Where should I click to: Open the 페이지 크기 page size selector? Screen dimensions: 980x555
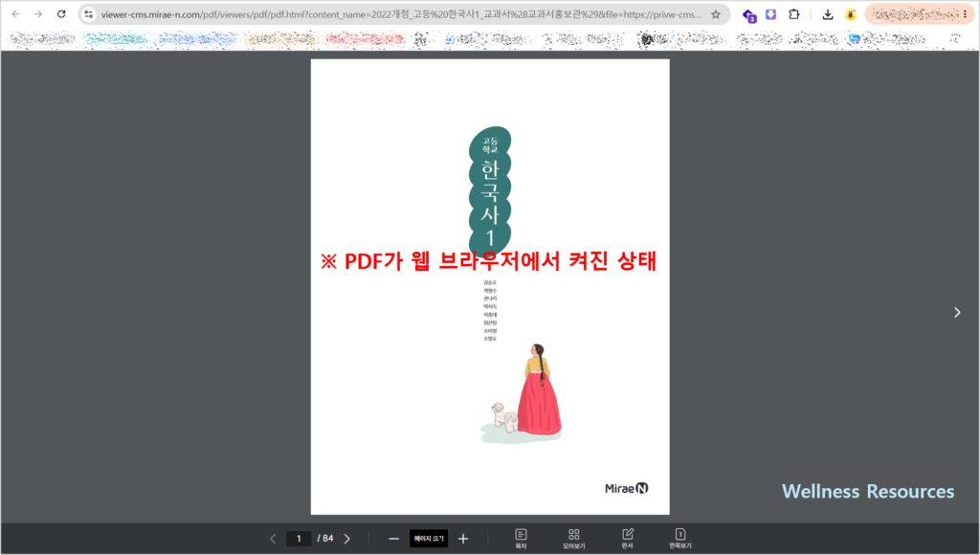tap(429, 539)
